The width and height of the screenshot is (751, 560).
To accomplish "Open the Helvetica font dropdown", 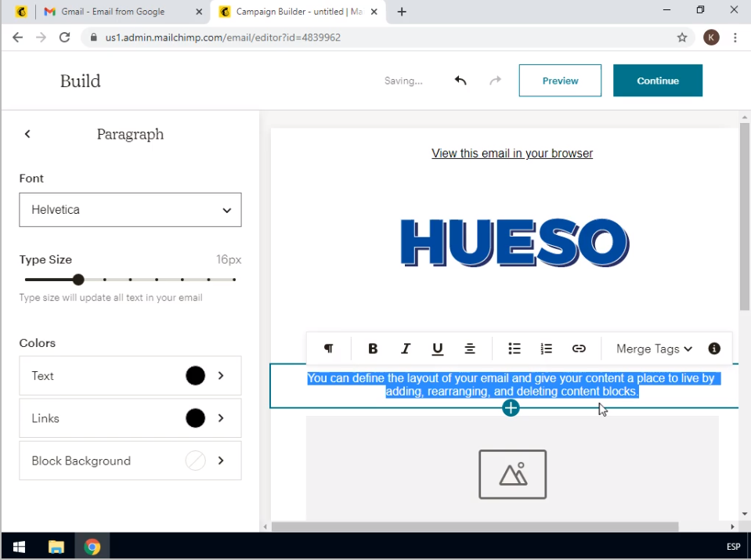I will click(x=130, y=210).
